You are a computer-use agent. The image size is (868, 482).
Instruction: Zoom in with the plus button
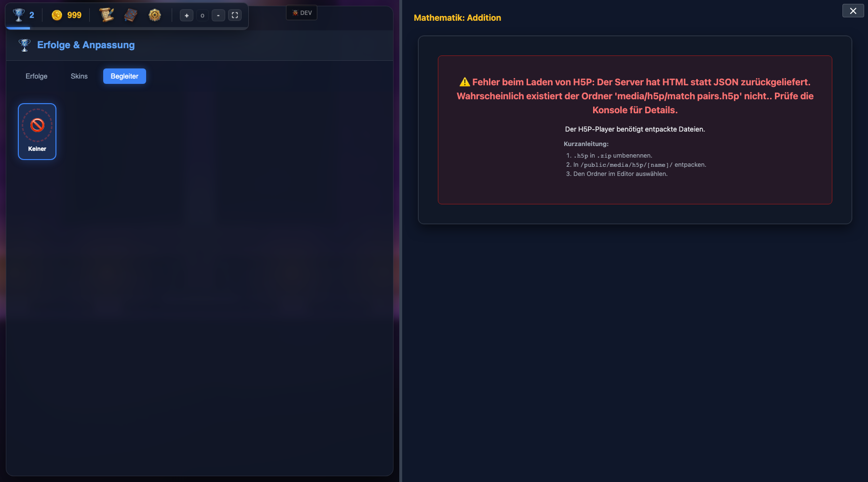[187, 15]
